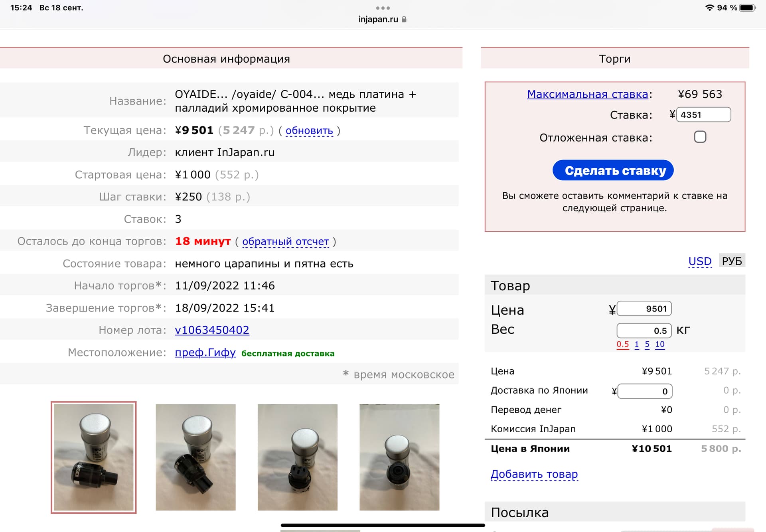This screenshot has width=766, height=532.
Task: Click the OYAIDE C-004 product title text
Action: point(295,101)
